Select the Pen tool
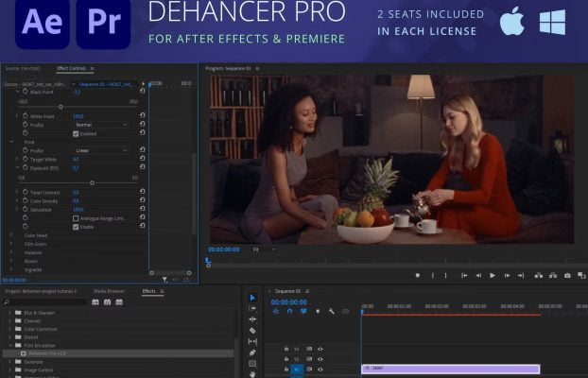The height and width of the screenshot is (378, 588). [252, 352]
